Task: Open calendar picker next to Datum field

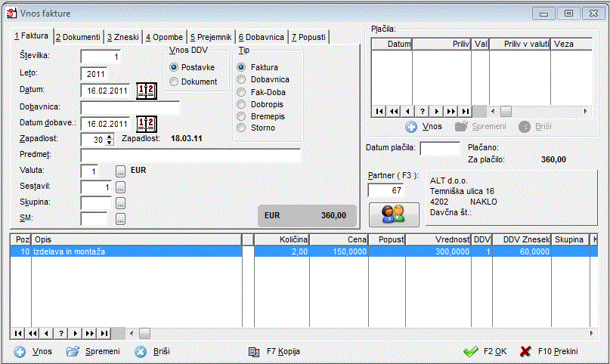Action: click(144, 91)
